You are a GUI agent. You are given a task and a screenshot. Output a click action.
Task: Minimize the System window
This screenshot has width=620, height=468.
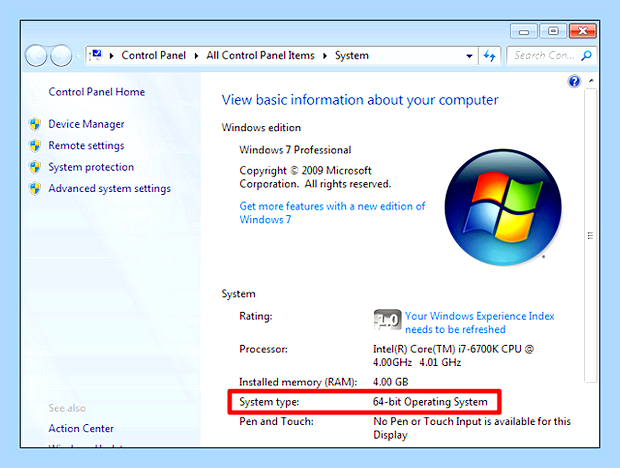(x=524, y=31)
